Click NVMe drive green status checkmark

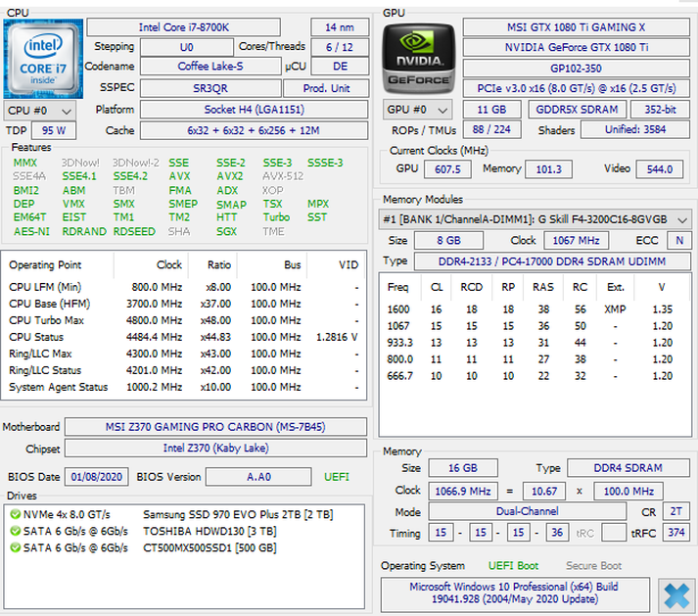tap(15, 514)
